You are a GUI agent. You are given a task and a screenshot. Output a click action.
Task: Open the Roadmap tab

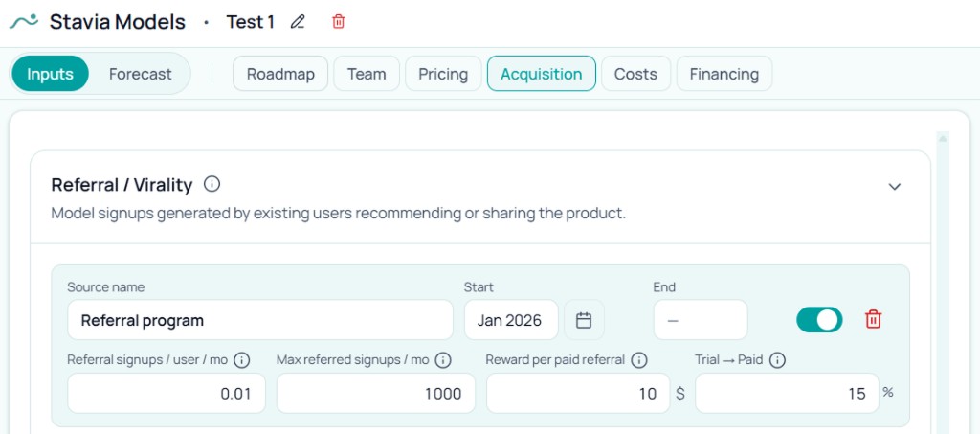point(280,74)
